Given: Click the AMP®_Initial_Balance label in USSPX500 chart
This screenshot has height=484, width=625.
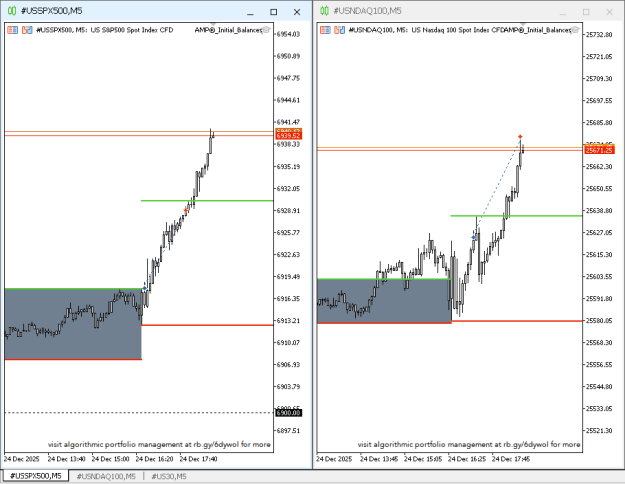Looking at the screenshot, I should pos(228,30).
